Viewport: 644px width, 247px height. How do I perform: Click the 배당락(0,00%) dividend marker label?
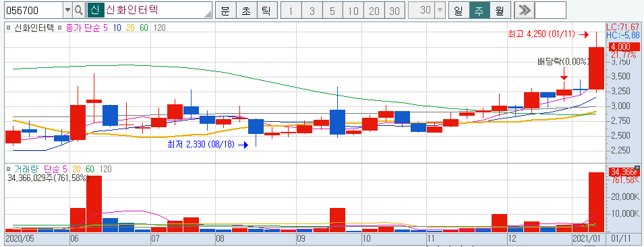(x=564, y=62)
